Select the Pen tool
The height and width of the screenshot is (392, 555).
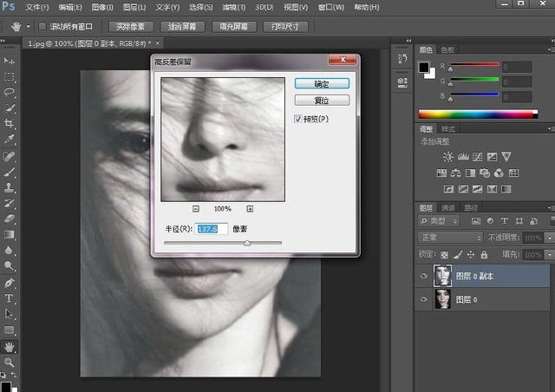click(x=10, y=283)
